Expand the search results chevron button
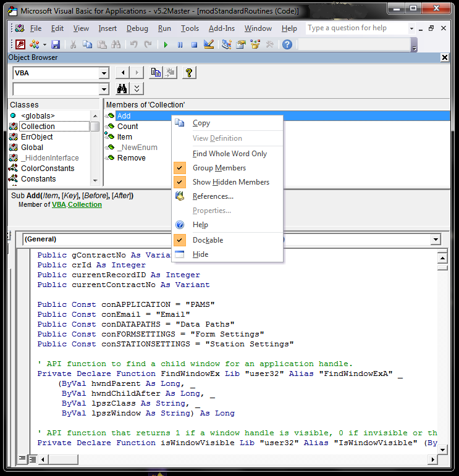Image resolution: width=459 pixels, height=476 pixels. click(137, 89)
